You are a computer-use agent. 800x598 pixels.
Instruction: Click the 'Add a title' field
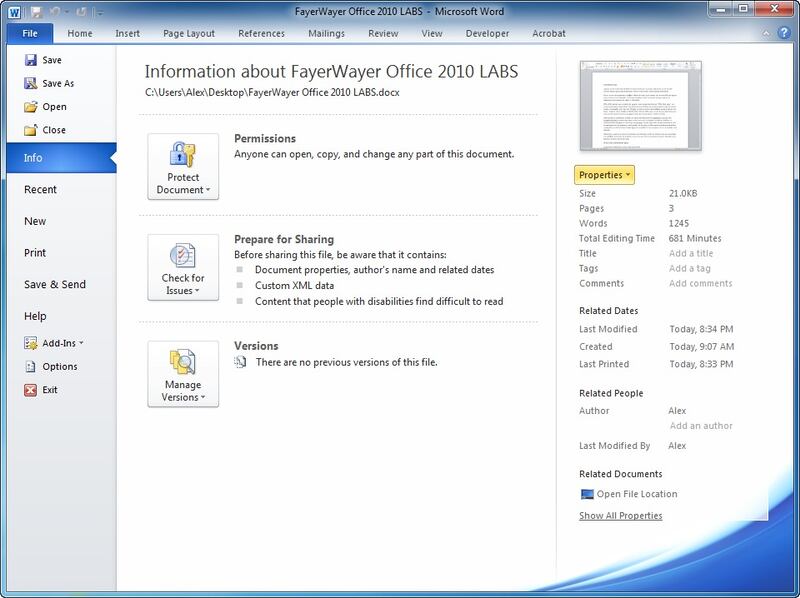click(x=691, y=254)
